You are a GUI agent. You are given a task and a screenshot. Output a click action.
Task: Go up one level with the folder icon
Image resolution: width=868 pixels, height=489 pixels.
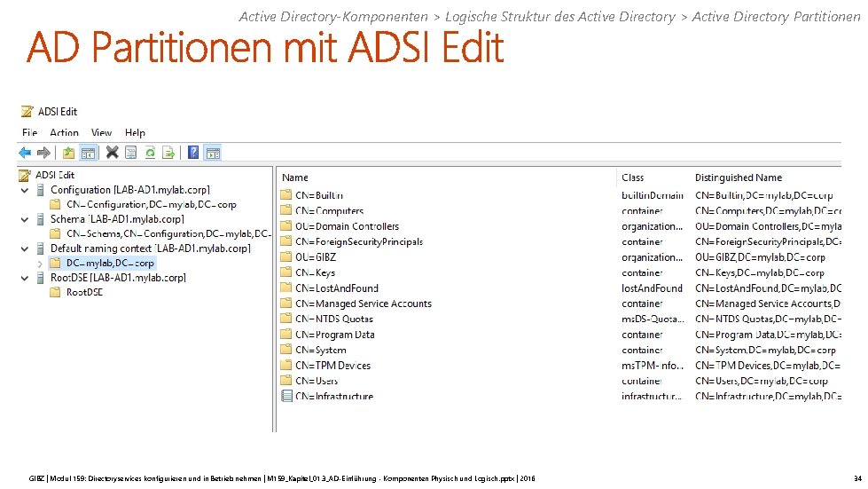click(68, 153)
